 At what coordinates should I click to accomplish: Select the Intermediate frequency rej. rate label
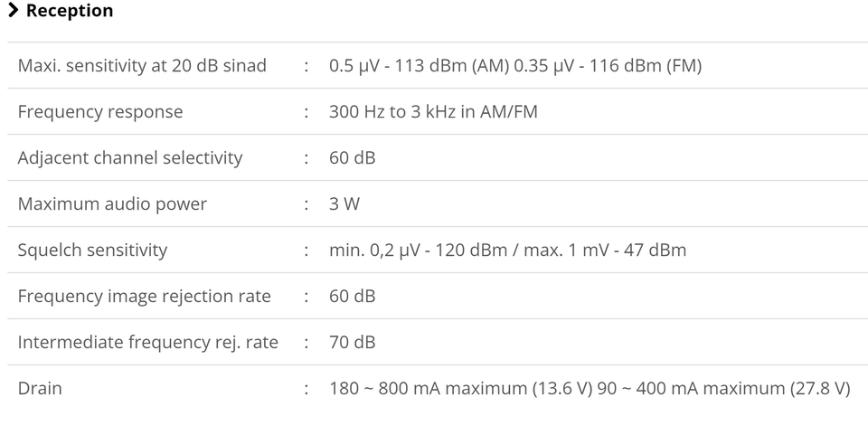pos(147,343)
